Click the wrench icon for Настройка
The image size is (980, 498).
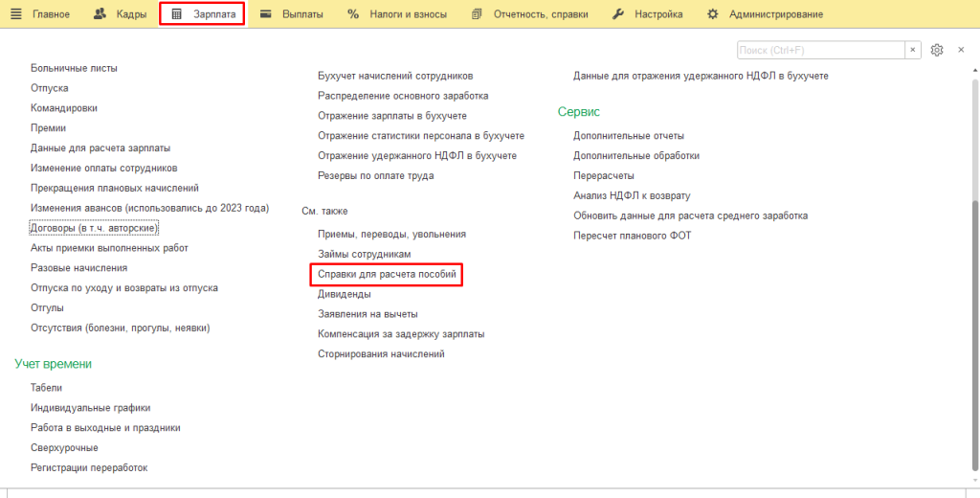point(617,14)
